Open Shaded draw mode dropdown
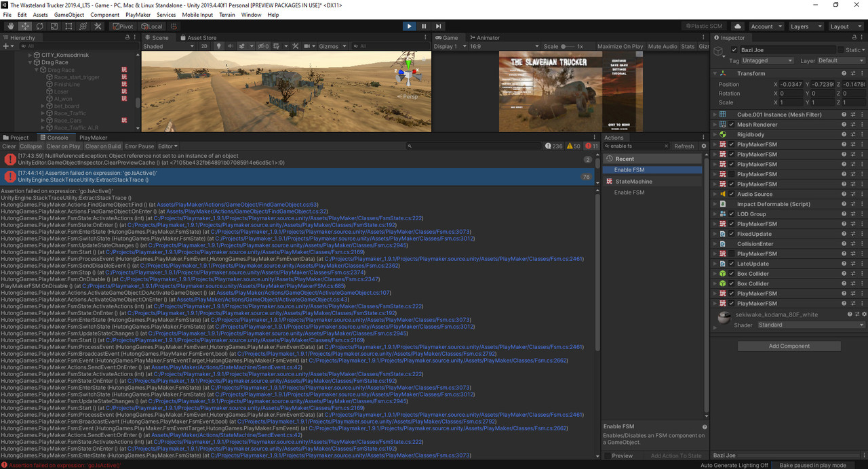This screenshot has height=469, width=868. click(168, 46)
